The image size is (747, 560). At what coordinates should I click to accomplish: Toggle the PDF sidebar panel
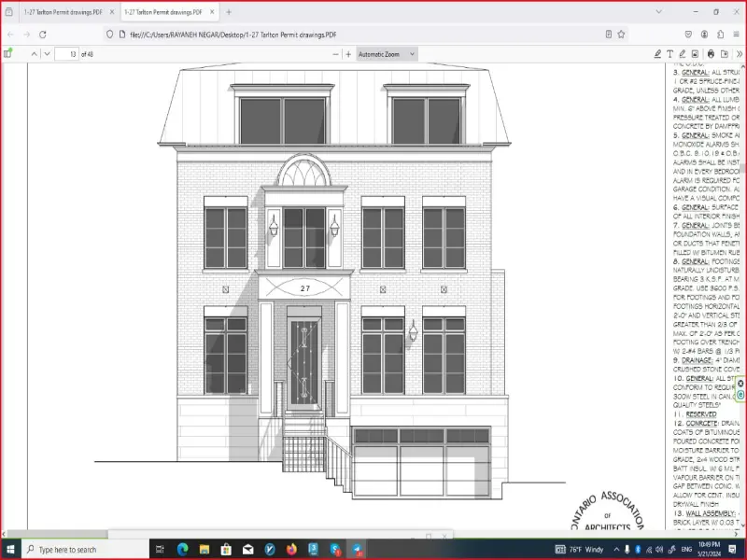8,54
